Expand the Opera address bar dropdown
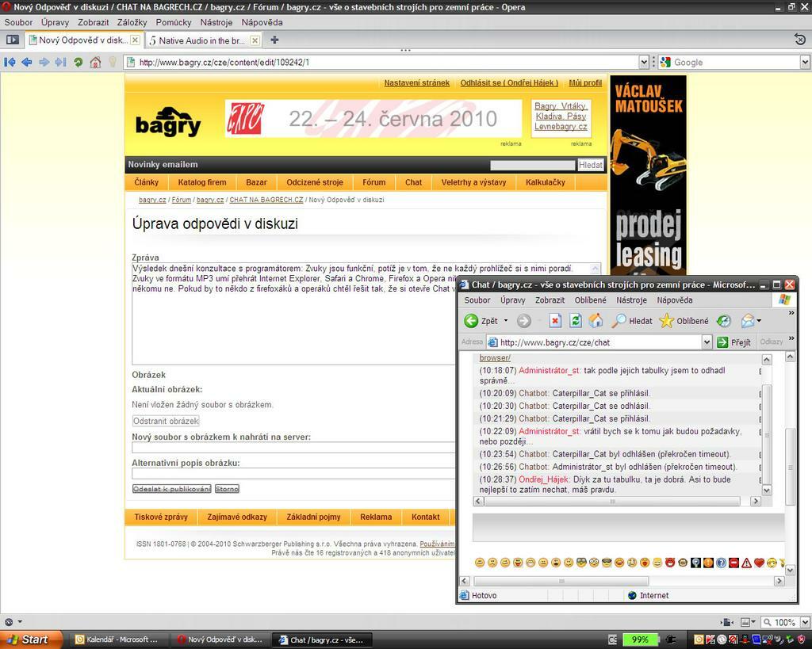 (644, 62)
